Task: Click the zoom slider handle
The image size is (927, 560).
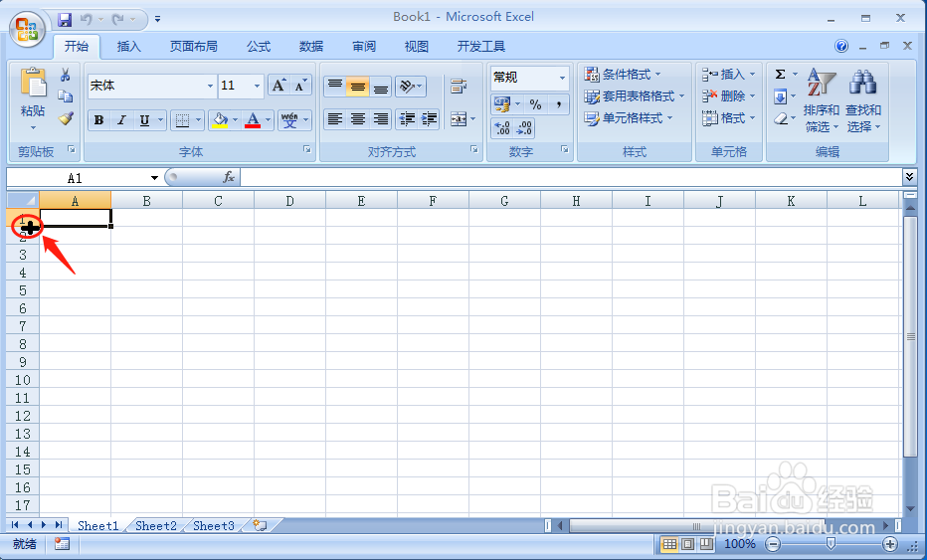Action: [831, 543]
